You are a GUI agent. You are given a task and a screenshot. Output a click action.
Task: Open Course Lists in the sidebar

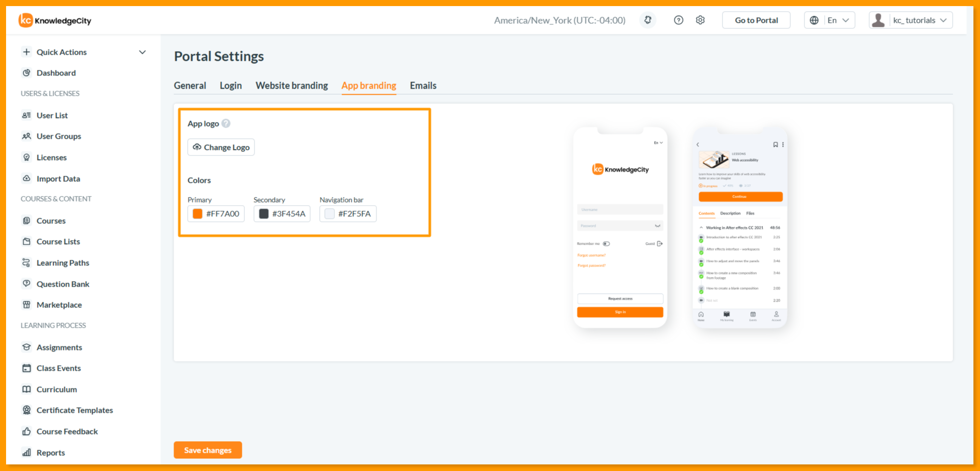click(x=58, y=242)
